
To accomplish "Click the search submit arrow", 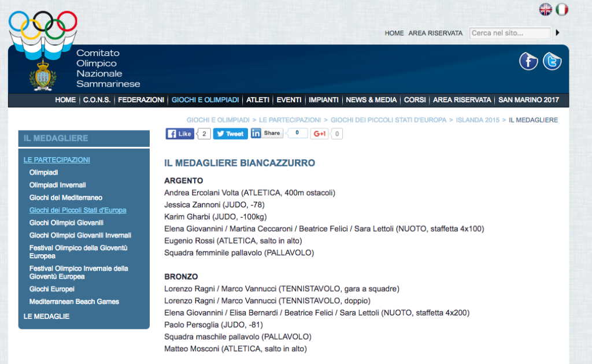I will 558,33.
